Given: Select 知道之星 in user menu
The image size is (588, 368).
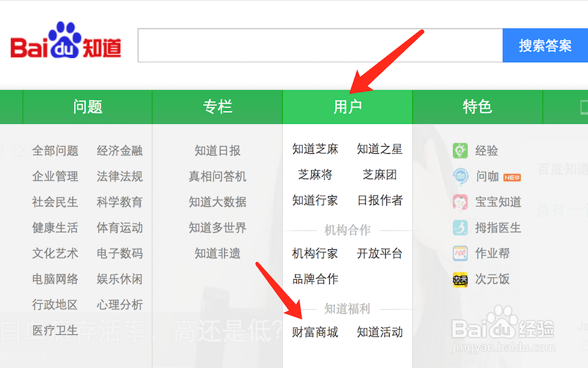Looking at the screenshot, I should [x=380, y=149].
